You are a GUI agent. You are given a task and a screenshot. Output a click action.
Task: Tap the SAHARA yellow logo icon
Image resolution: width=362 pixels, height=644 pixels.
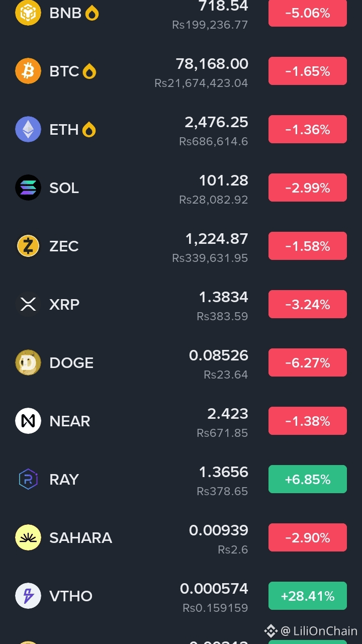tap(28, 537)
